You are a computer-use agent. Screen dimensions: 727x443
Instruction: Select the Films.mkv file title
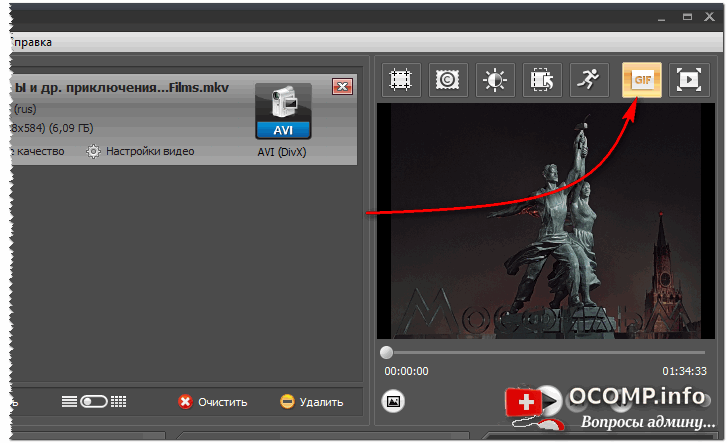(121, 88)
